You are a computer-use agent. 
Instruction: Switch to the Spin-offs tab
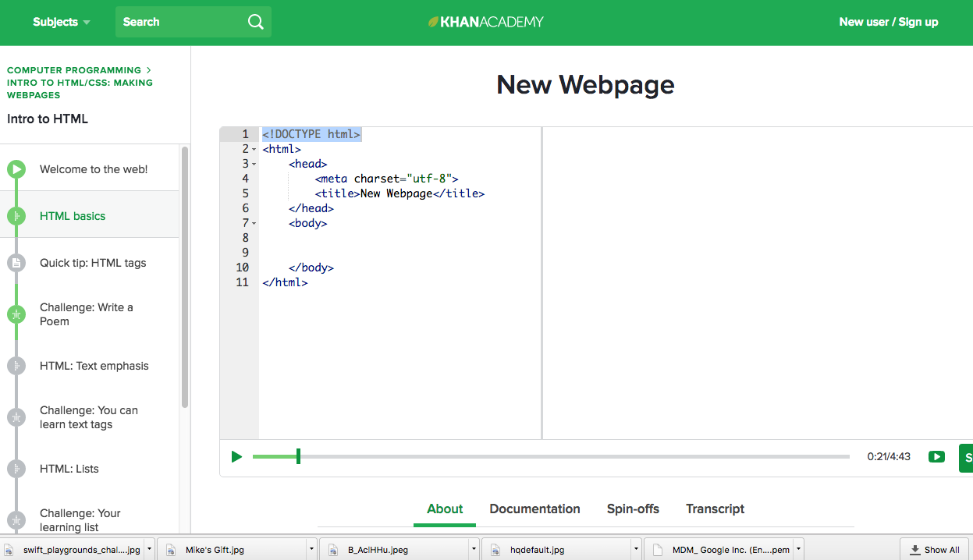tap(633, 509)
